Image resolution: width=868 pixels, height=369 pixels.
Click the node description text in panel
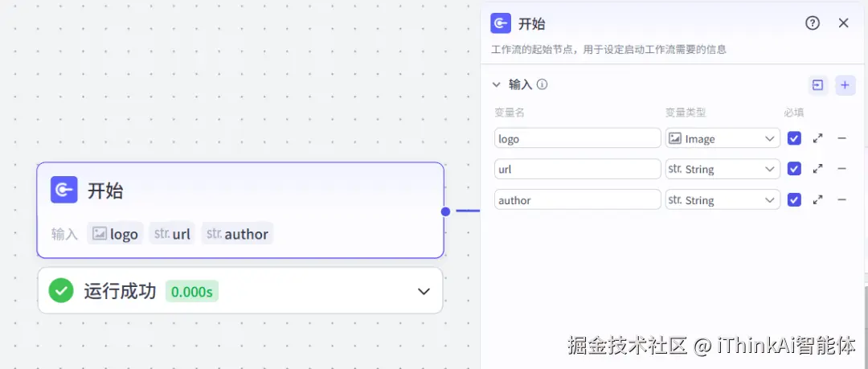608,50
